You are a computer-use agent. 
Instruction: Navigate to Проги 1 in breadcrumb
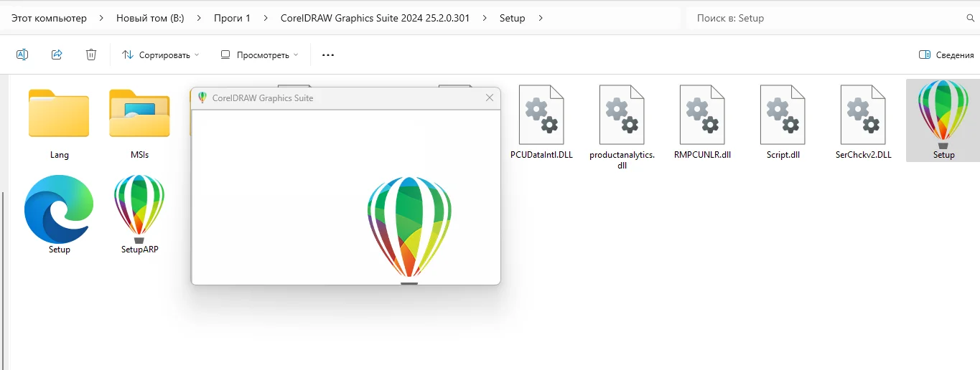pyautogui.click(x=232, y=18)
